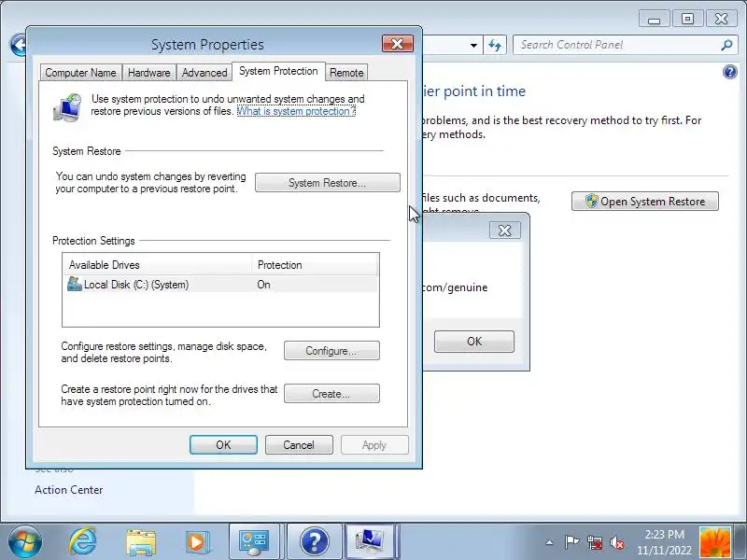
Task: Open Windows Explorer folder taskbar icon
Action: (141, 542)
